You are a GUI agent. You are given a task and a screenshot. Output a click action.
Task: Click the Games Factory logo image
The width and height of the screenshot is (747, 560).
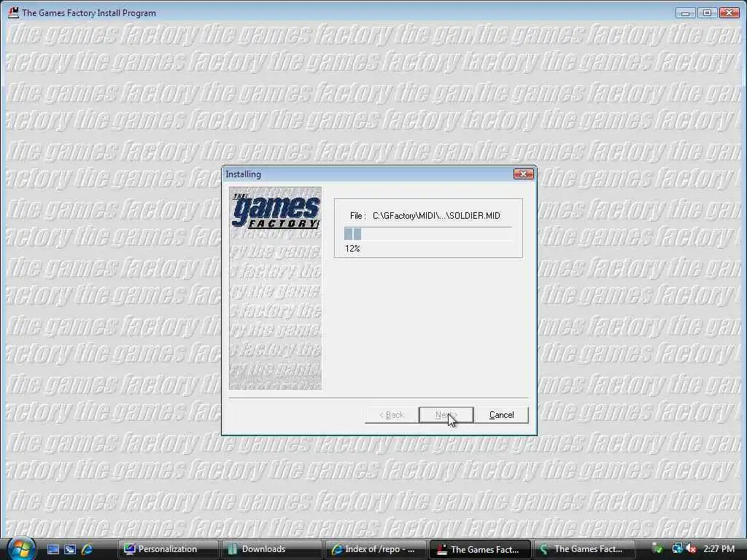[275, 288]
